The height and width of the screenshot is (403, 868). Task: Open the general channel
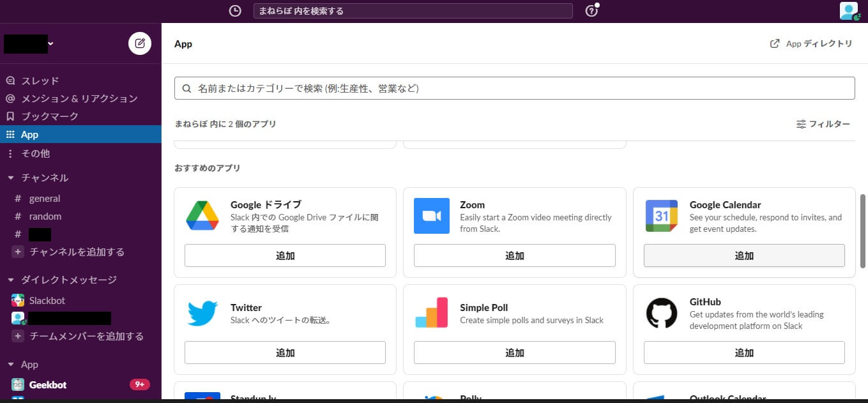tap(45, 198)
